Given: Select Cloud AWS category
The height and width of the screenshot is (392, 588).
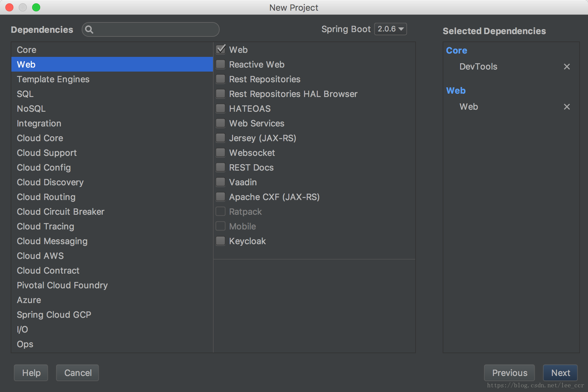Looking at the screenshot, I should (112, 256).
